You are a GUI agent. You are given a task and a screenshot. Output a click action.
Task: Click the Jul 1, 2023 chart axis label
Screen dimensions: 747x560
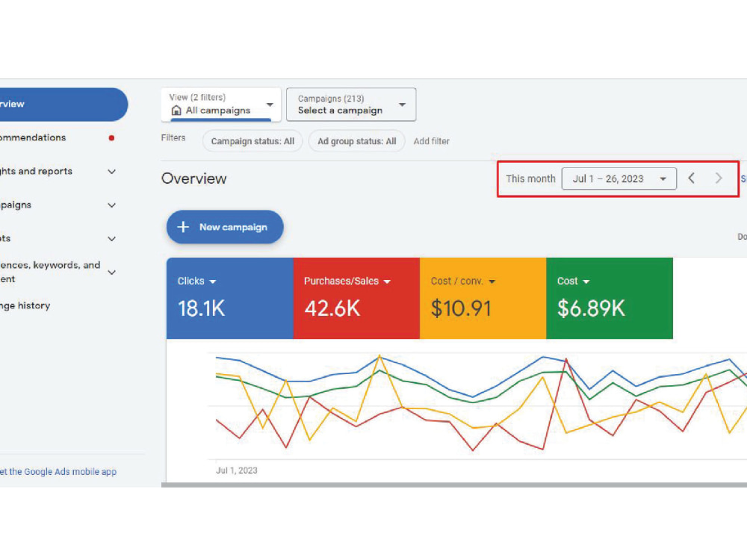(x=236, y=470)
